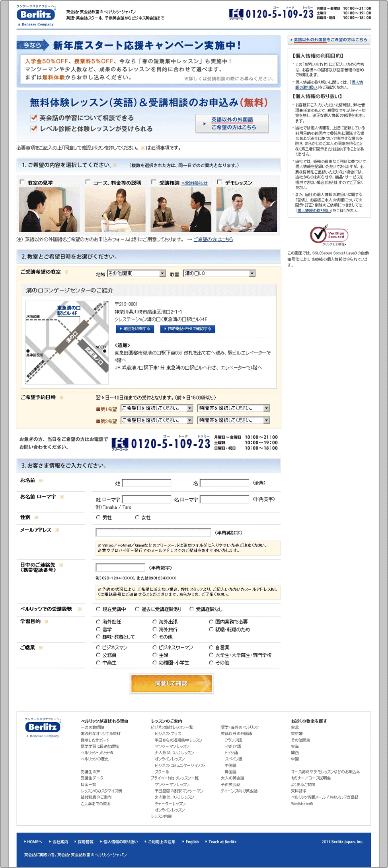Open HOMEへ in footer navigation
Image resolution: width=388 pixels, height=868 pixels.
coord(34,842)
